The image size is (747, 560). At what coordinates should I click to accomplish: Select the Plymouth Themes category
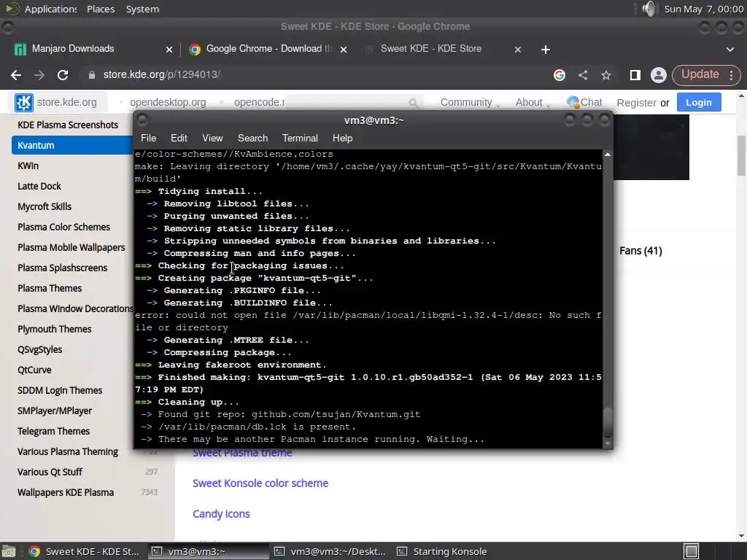54,329
